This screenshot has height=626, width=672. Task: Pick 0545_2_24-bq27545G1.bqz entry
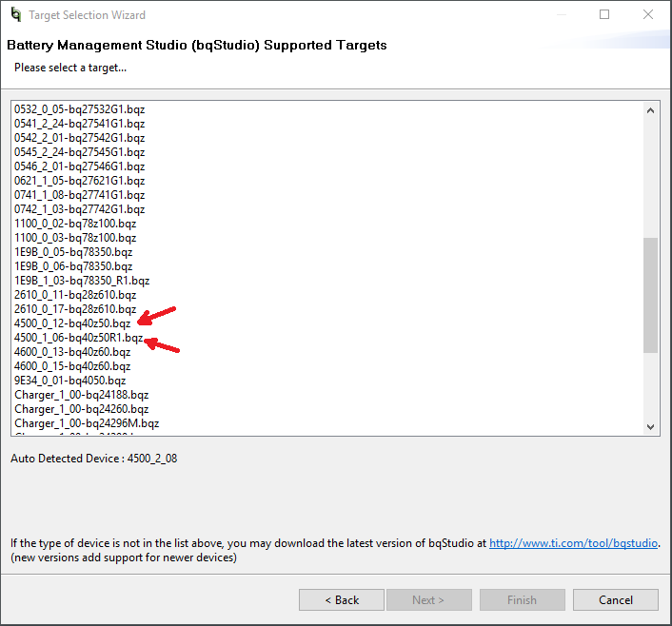coord(80,152)
